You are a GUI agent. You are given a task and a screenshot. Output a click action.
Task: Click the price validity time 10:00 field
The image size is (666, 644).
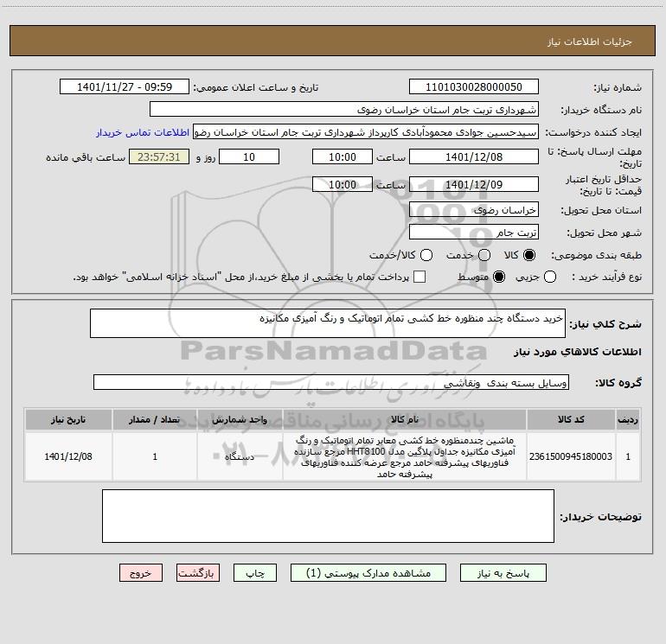(x=343, y=184)
